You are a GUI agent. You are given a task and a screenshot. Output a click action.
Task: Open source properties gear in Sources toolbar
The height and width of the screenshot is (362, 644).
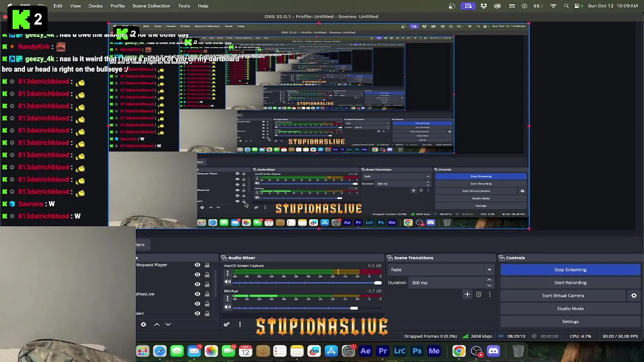click(143, 325)
